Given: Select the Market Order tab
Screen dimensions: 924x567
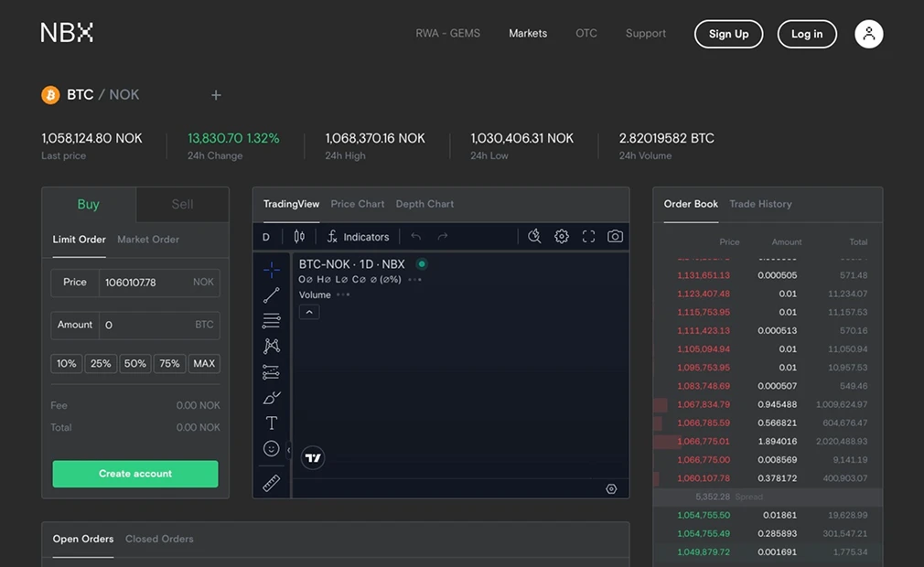Looking at the screenshot, I should pos(148,239).
